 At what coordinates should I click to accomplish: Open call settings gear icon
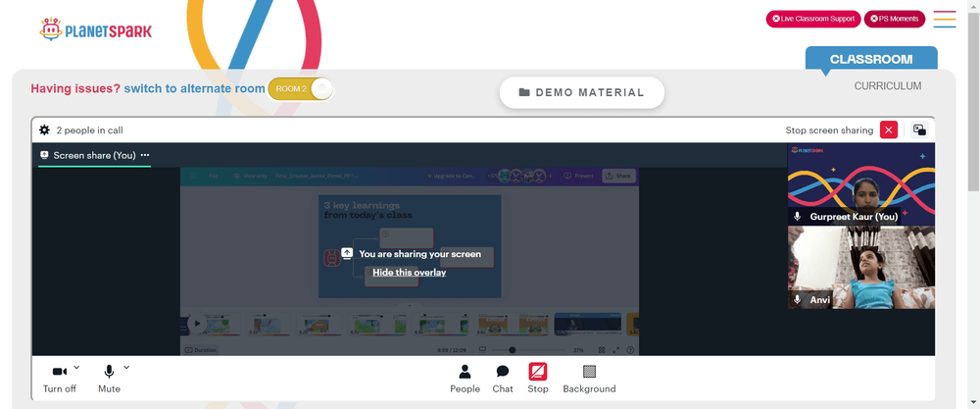click(x=44, y=130)
